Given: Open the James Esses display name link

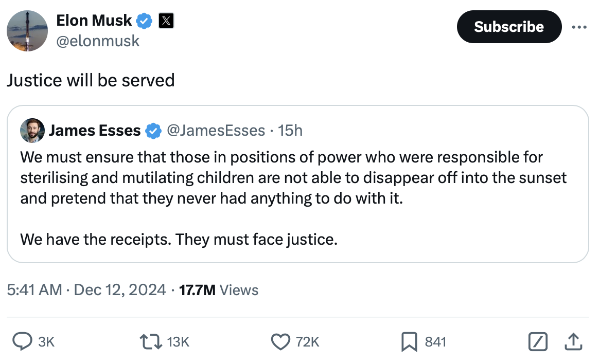Looking at the screenshot, I should point(94,131).
